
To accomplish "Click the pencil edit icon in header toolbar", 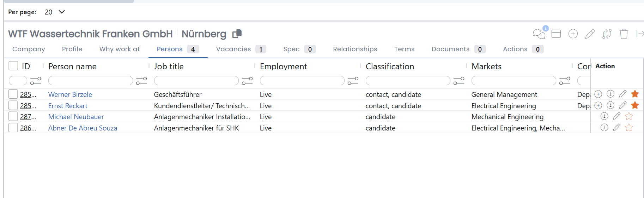I will pyautogui.click(x=590, y=34).
